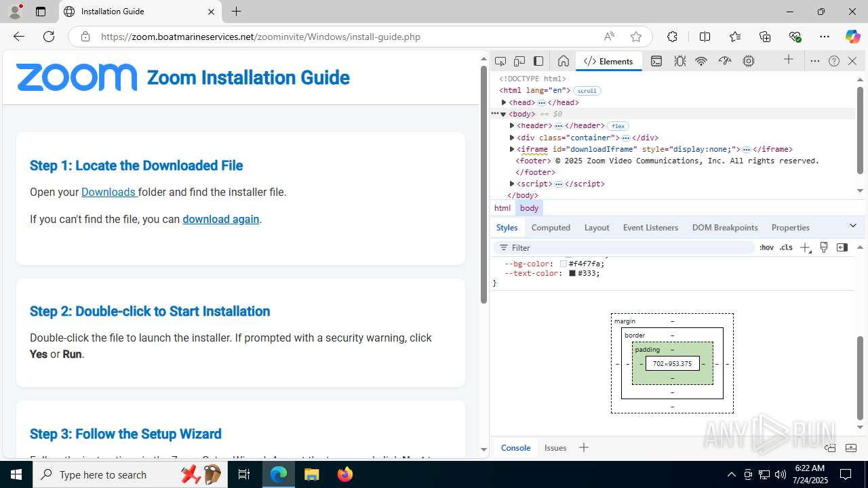Expand the head element node
868x488 pixels.
tap(504, 102)
